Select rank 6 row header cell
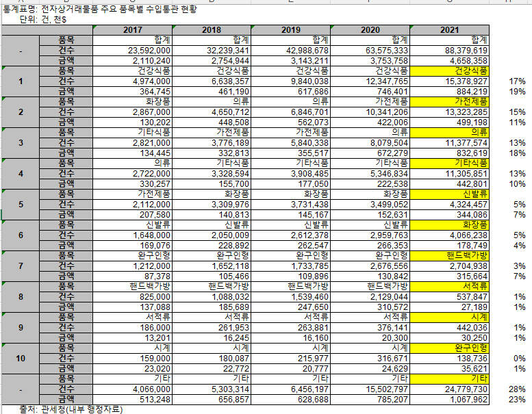Viewport: 532px width, 414px height. point(21,235)
